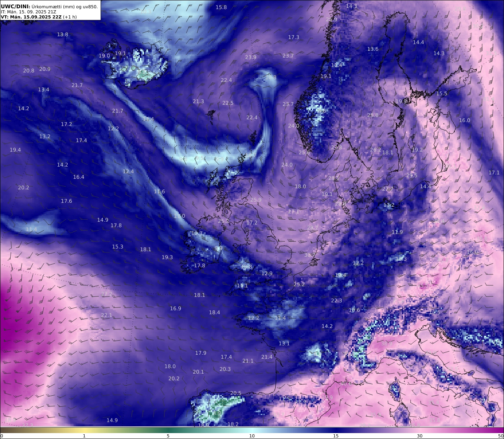Select the 19.4 value near the left edge
504x439 pixels.
coord(15,150)
